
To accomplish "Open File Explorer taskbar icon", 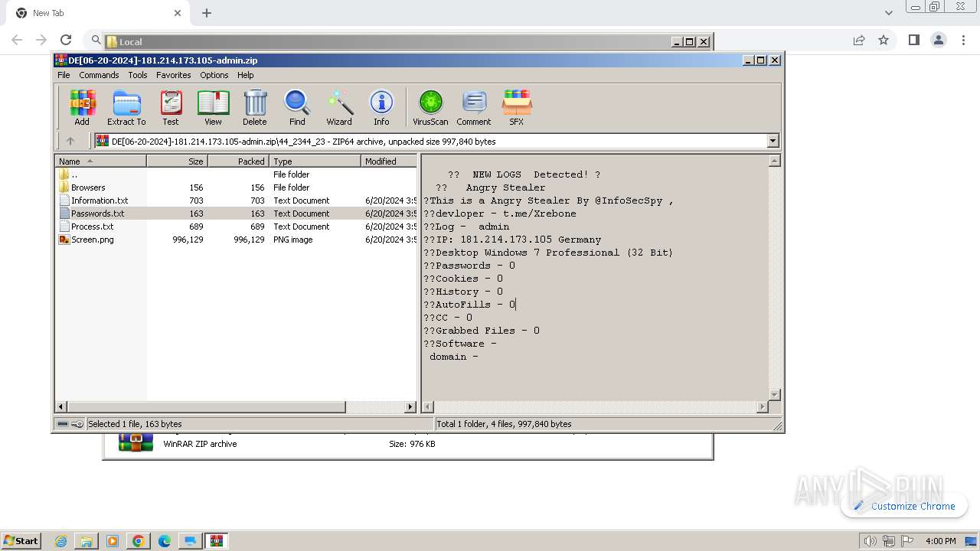I will (x=87, y=541).
